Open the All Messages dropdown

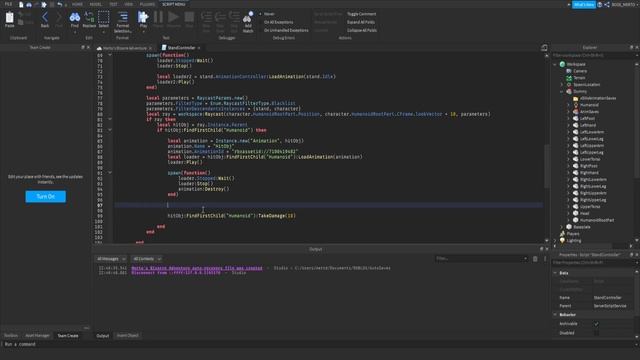111,259
